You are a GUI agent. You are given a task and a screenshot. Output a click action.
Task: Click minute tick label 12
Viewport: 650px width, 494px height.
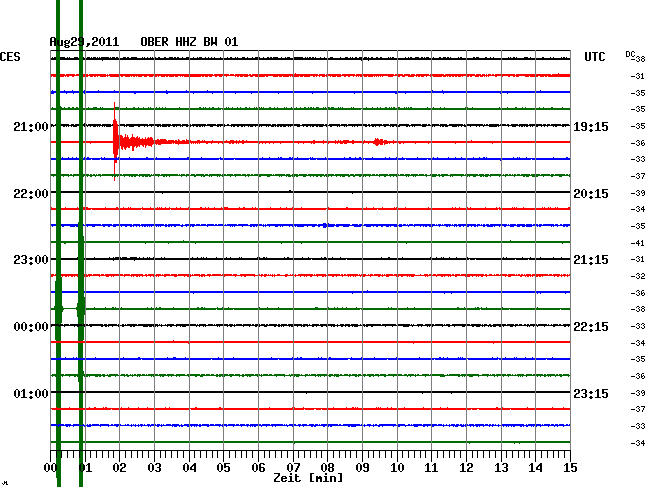[466, 468]
